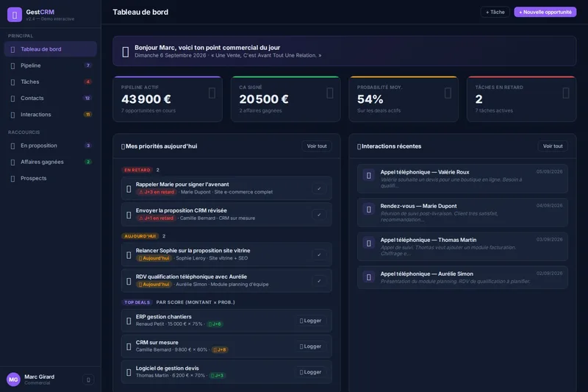Viewport: 588px width, 392px height.
Task: Click the icon on Pipeline actif card
Action: click(x=212, y=93)
